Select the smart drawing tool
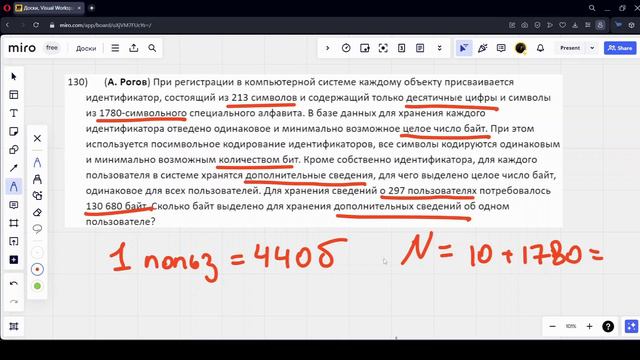Image resolution: width=640 pixels, height=360 pixels. pos(37,196)
